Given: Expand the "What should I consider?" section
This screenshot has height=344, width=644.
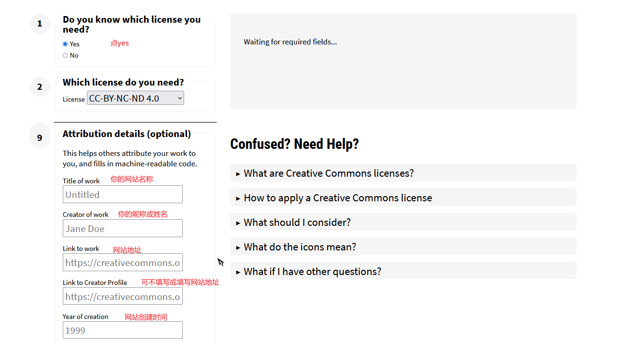Looking at the screenshot, I should coord(297,223).
